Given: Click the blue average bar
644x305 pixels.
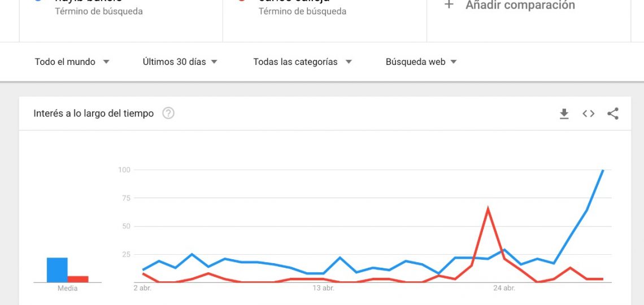Looking at the screenshot, I should click(x=57, y=270).
